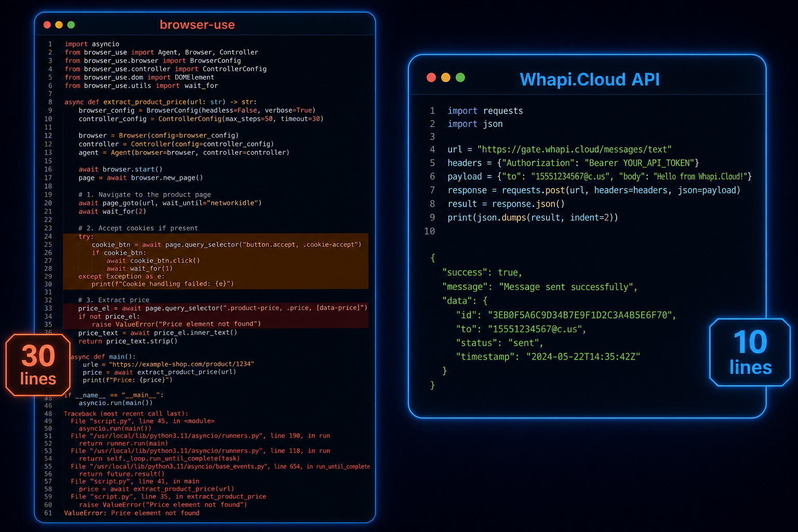Click "controller = Controller(config=controller_config)" line
This screenshot has height=532, width=798.
click(176, 144)
